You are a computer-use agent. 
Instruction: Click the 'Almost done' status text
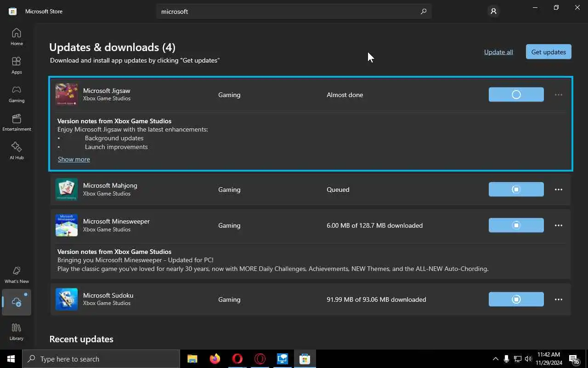345,95
